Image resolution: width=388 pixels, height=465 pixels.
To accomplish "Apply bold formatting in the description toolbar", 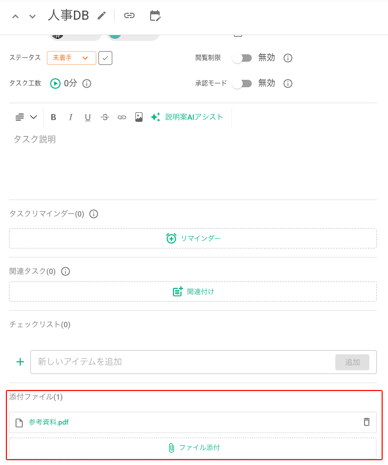I will 53,117.
